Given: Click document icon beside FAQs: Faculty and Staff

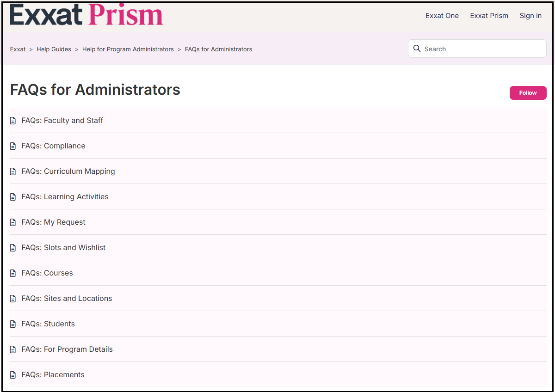Looking at the screenshot, I should pyautogui.click(x=13, y=121).
